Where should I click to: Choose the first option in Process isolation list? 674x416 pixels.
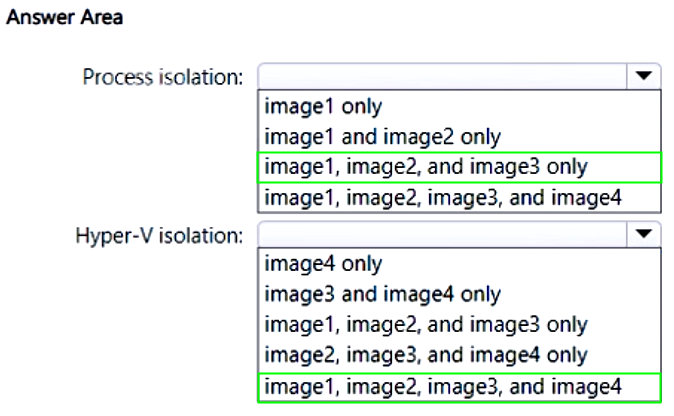(322, 106)
